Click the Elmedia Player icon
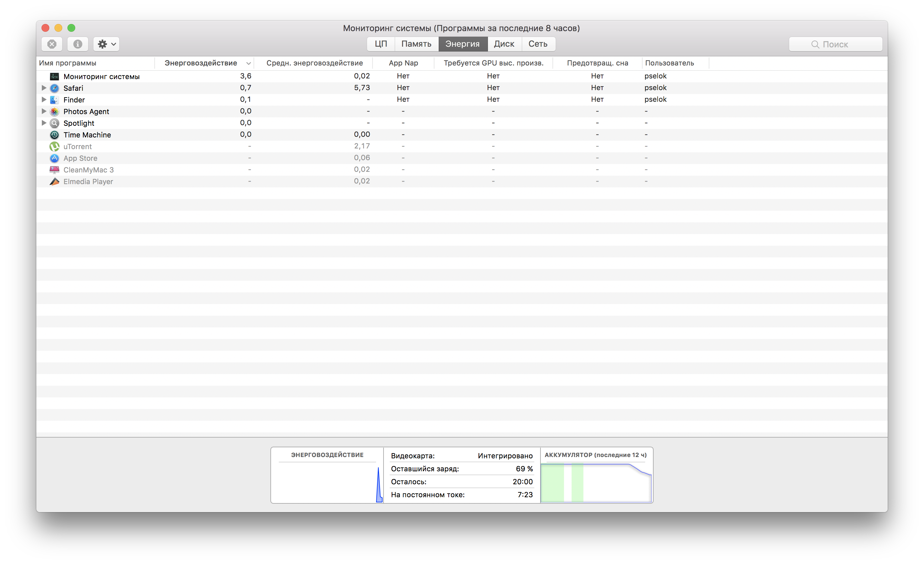 [x=54, y=182]
